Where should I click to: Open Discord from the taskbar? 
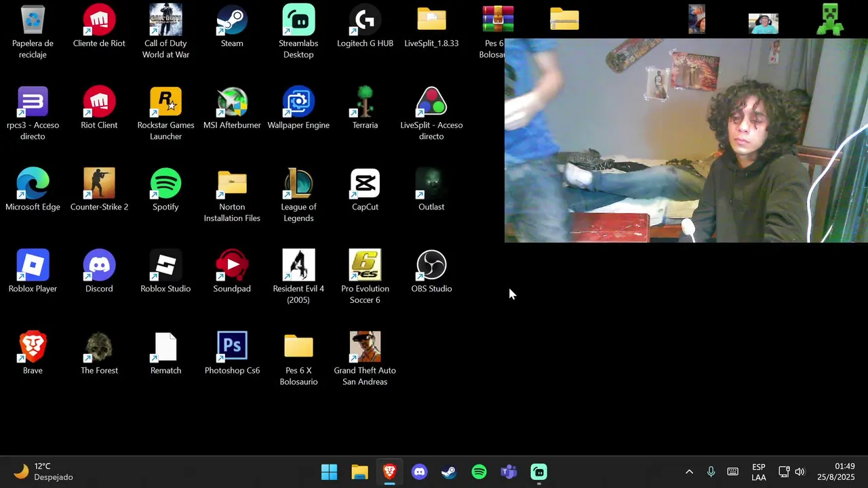tap(419, 472)
